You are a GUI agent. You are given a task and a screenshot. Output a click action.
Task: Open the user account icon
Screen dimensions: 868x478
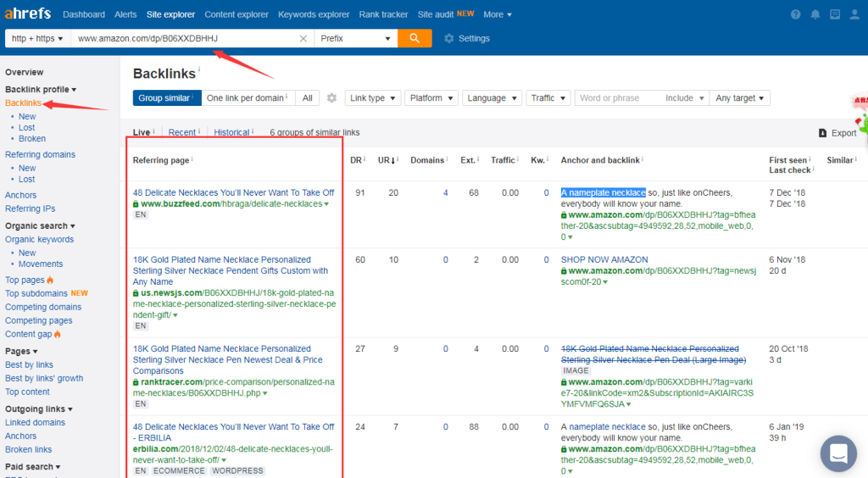854,15
